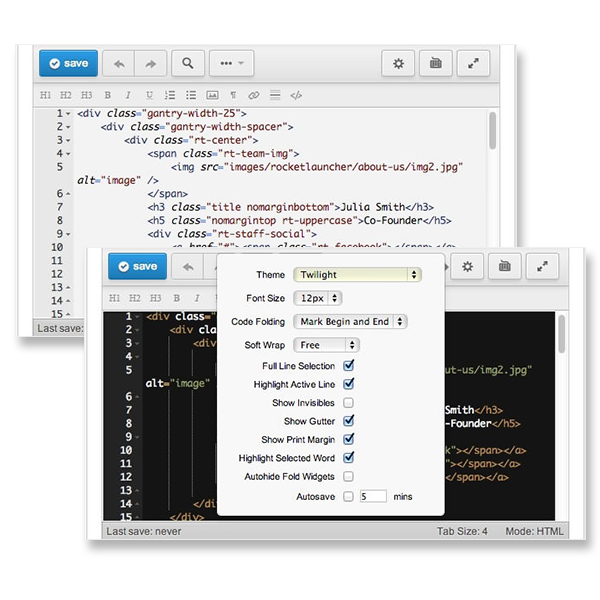Insert image tag in the back editor
This screenshot has height=600, width=600.
pyautogui.click(x=212, y=95)
